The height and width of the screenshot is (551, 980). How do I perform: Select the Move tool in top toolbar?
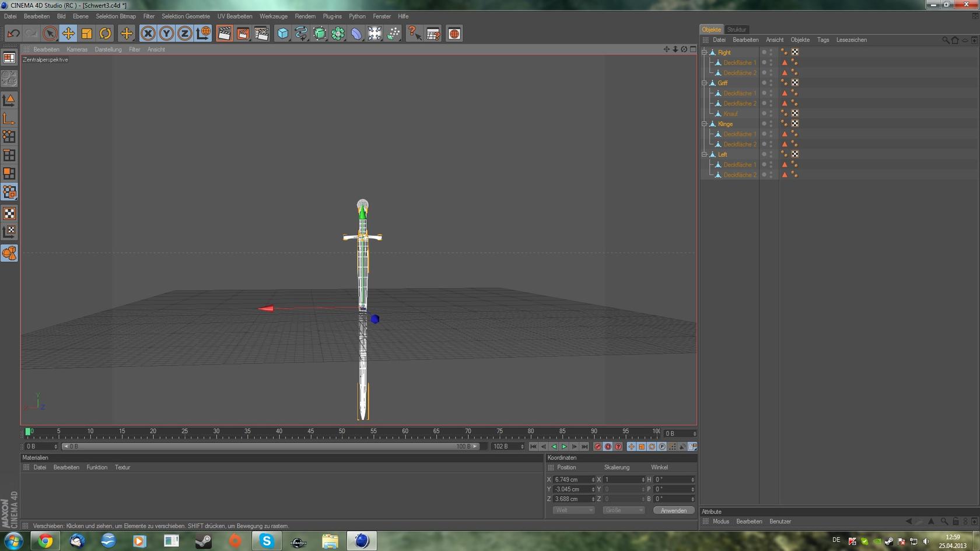(x=68, y=34)
